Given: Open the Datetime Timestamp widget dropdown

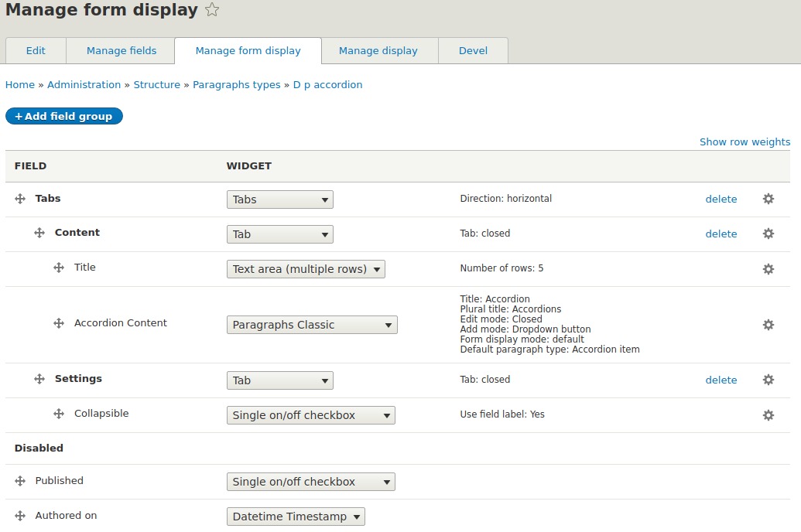Looking at the screenshot, I should click(x=296, y=516).
